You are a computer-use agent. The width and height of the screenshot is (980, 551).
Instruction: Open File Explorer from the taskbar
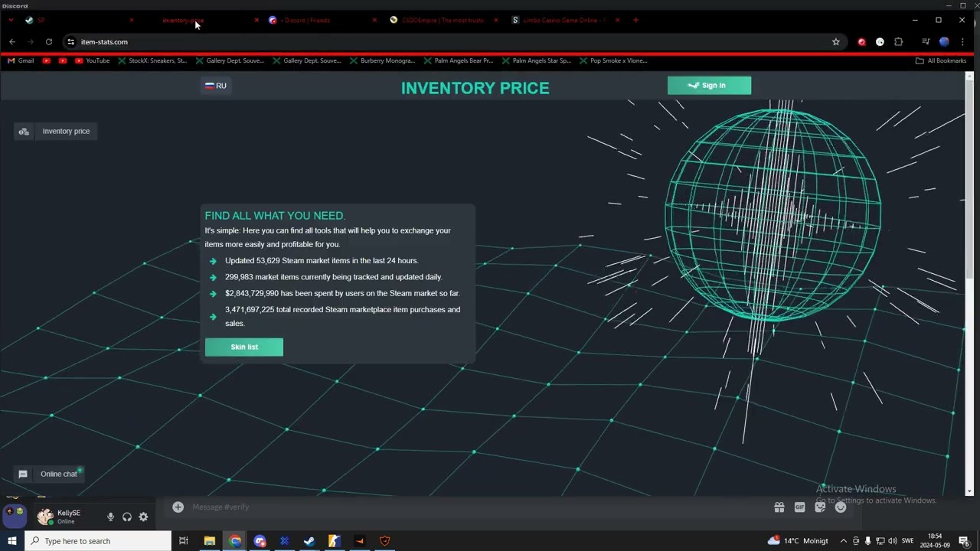point(209,541)
